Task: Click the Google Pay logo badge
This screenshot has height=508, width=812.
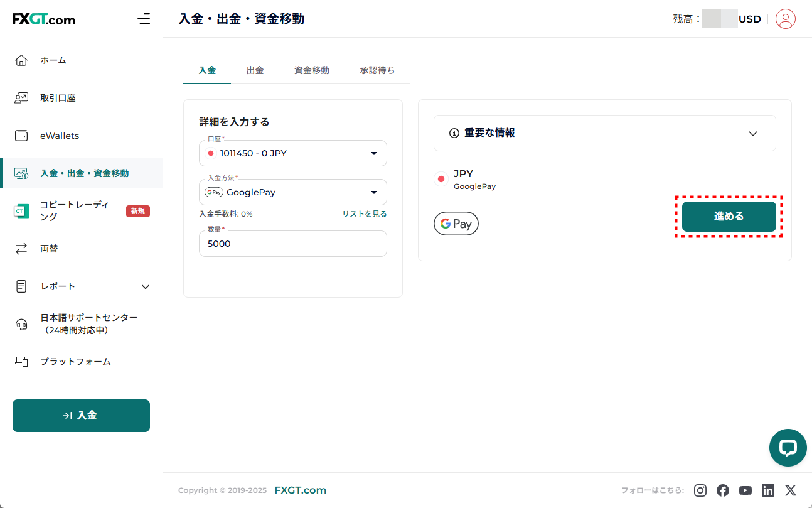Action: [456, 224]
